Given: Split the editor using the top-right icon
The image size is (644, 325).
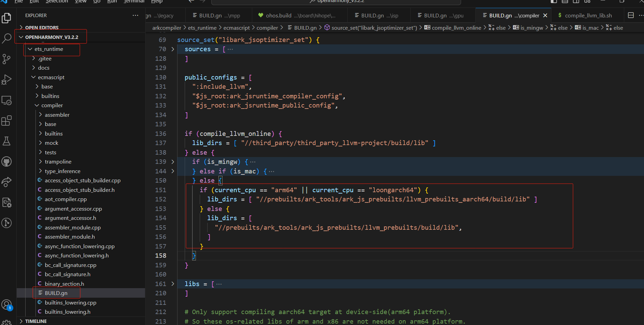Looking at the screenshot, I should tap(630, 16).
